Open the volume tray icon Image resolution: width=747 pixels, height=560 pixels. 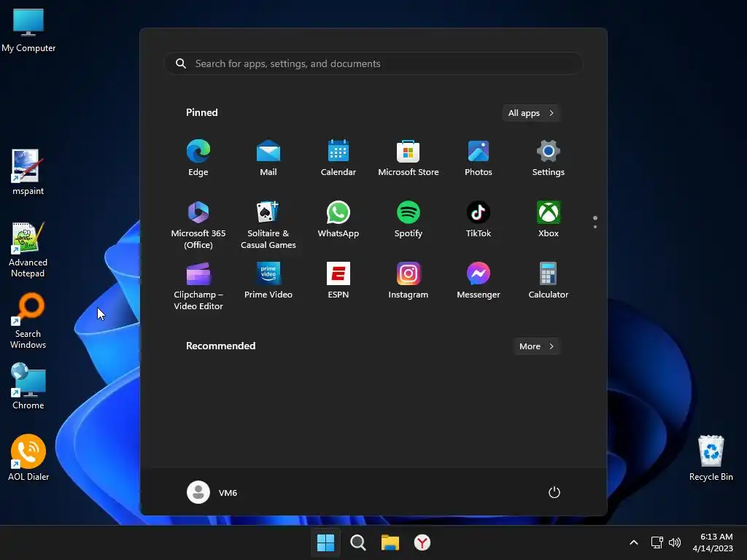675,542
